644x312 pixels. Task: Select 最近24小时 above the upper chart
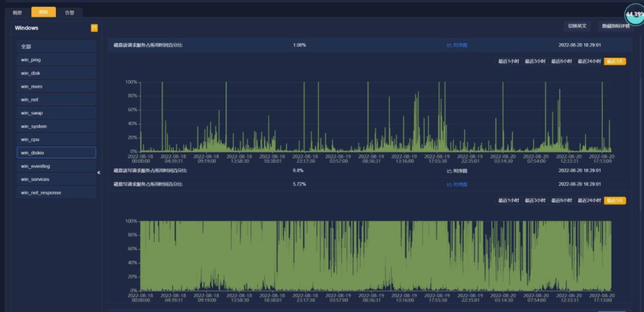point(589,61)
